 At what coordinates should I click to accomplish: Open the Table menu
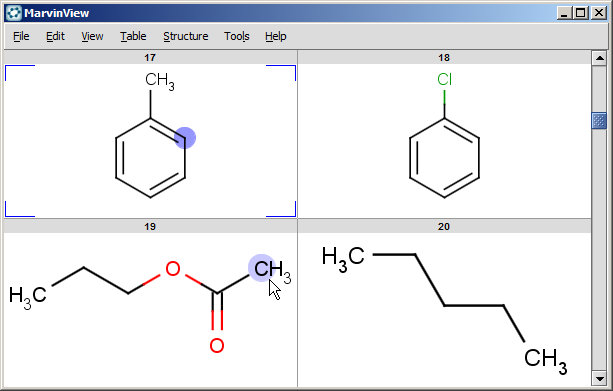click(133, 36)
